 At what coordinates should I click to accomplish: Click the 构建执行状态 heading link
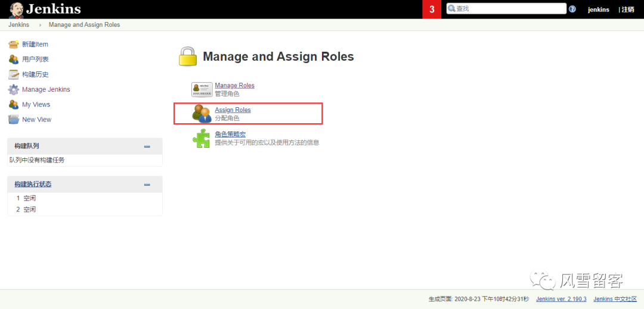pos(33,185)
